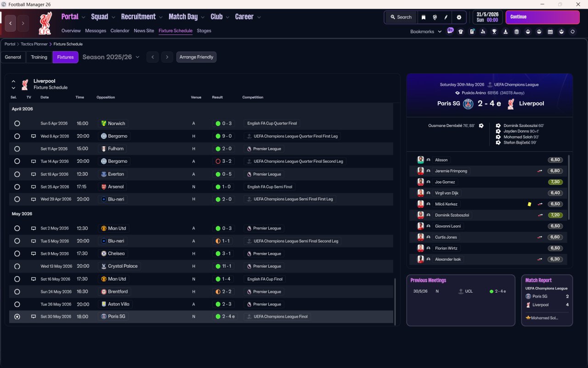Image resolution: width=588 pixels, height=368 pixels.
Task: Click Alisson's player portrait thumbnail
Action: point(420,160)
